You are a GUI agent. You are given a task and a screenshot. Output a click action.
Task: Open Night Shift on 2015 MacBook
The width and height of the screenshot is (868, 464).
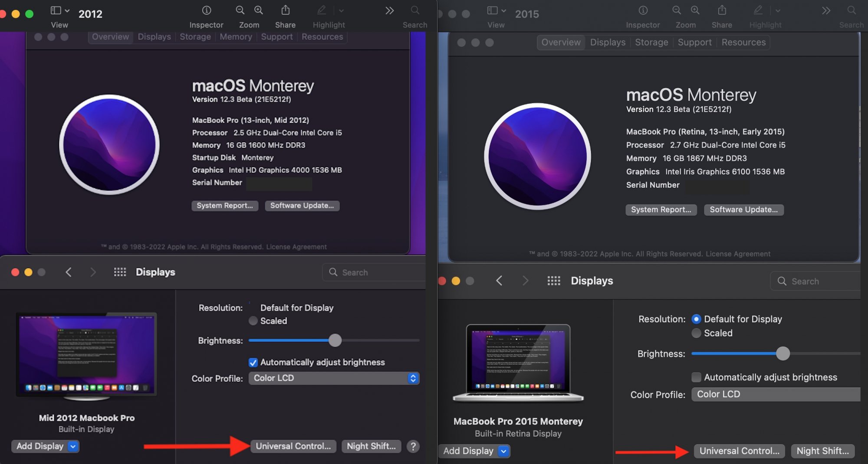click(822, 451)
